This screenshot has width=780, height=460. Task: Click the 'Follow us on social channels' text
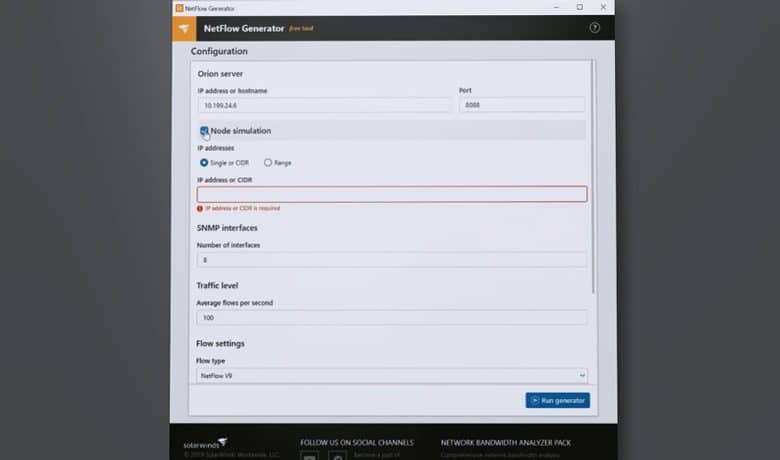(x=357, y=443)
